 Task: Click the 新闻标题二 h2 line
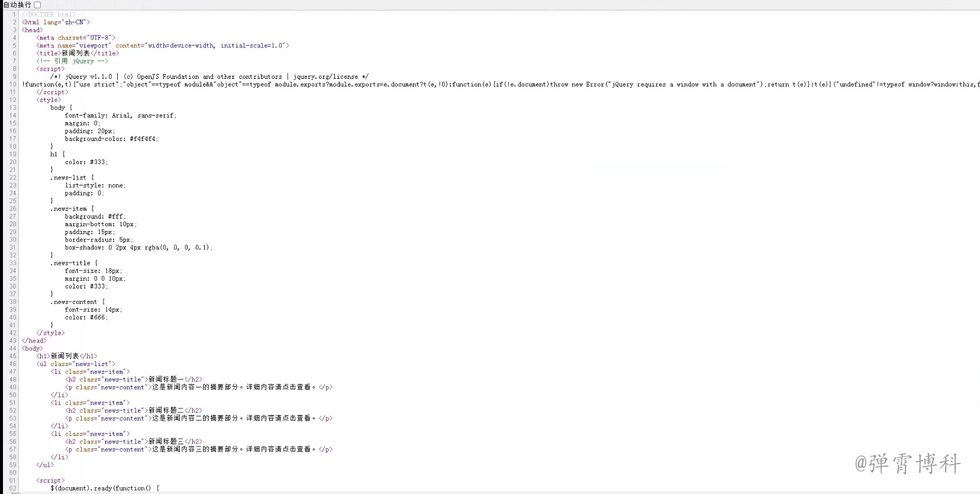coord(134,410)
